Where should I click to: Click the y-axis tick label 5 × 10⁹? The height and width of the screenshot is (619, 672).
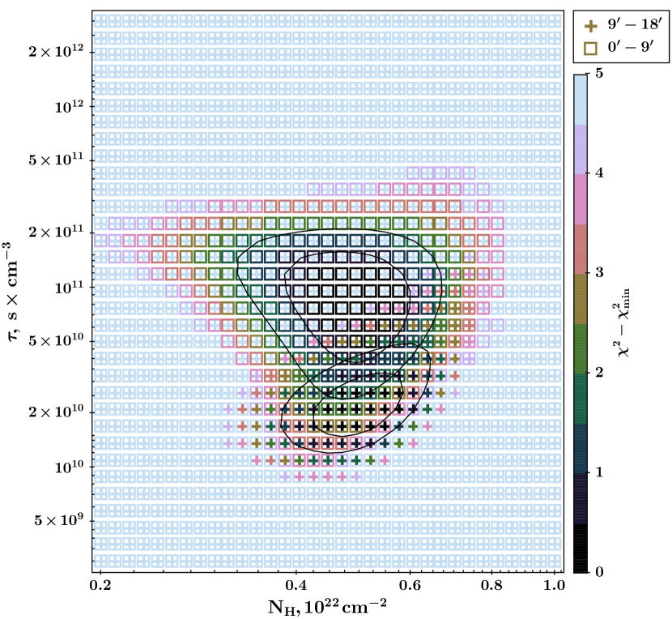pyautogui.click(x=59, y=521)
